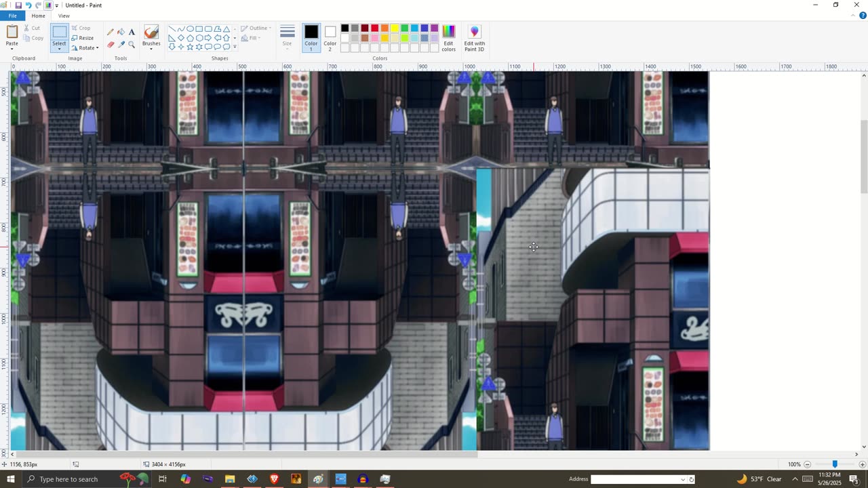Select the Magnifier tool

pos(132,45)
